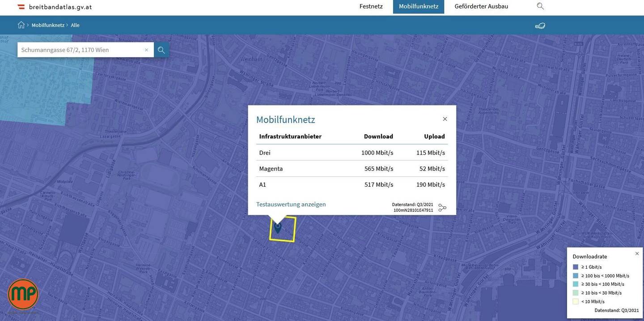Select the ≥ 1 Gbit/s legend swatch
The image size is (644, 321).
(x=576, y=267)
